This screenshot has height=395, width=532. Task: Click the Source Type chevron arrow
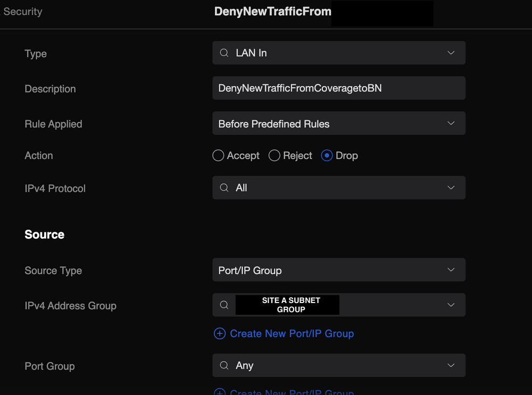coord(451,270)
